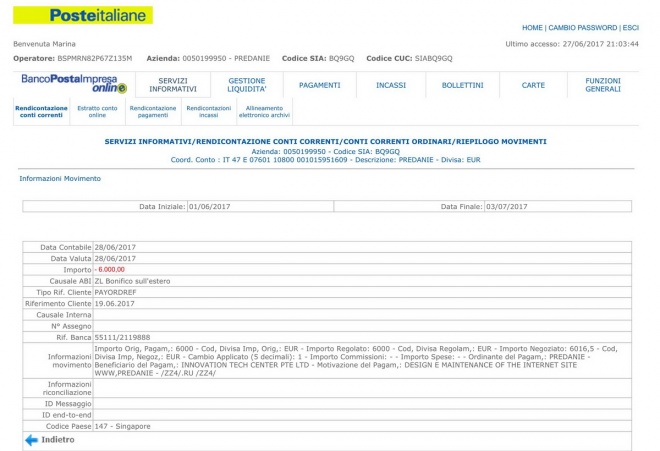Click the blue Indietro back arrow
The image size is (660, 451).
coord(31,439)
